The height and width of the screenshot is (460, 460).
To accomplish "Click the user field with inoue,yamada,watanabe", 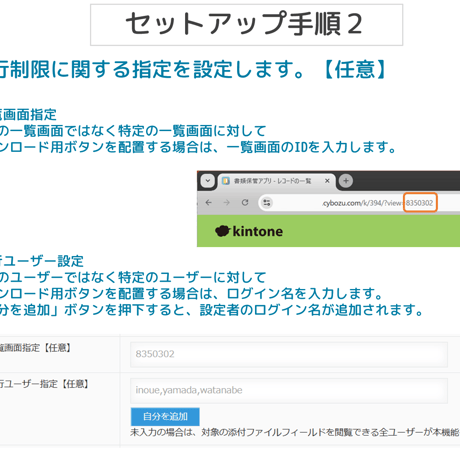I will [289, 390].
